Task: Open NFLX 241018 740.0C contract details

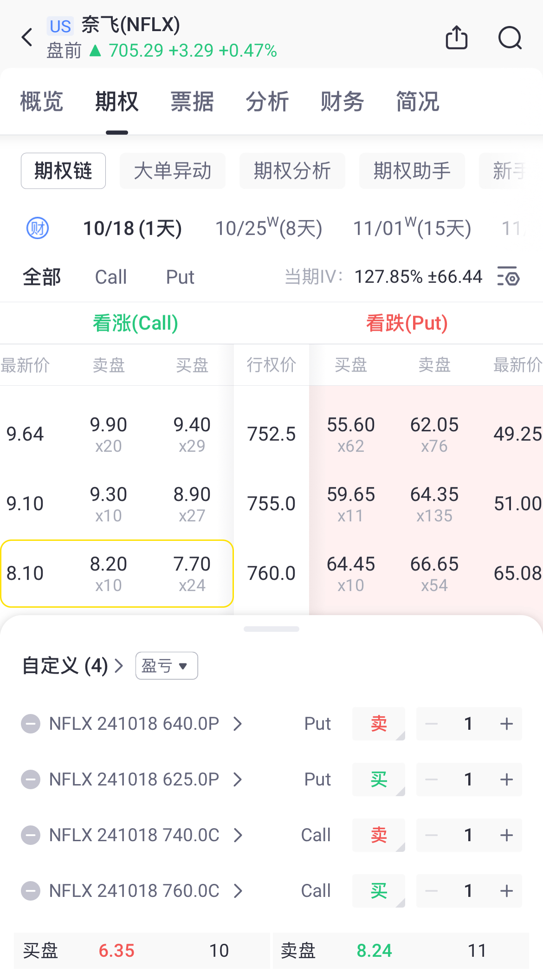Action: pos(145,835)
